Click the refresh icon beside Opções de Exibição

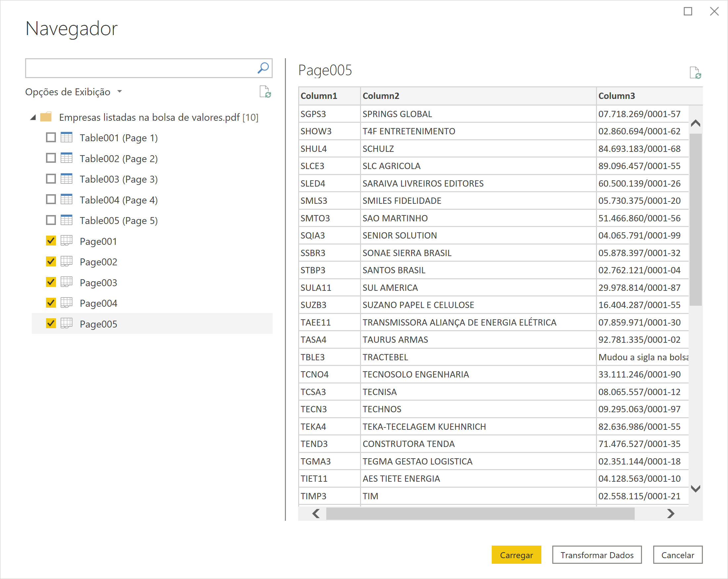tap(265, 92)
